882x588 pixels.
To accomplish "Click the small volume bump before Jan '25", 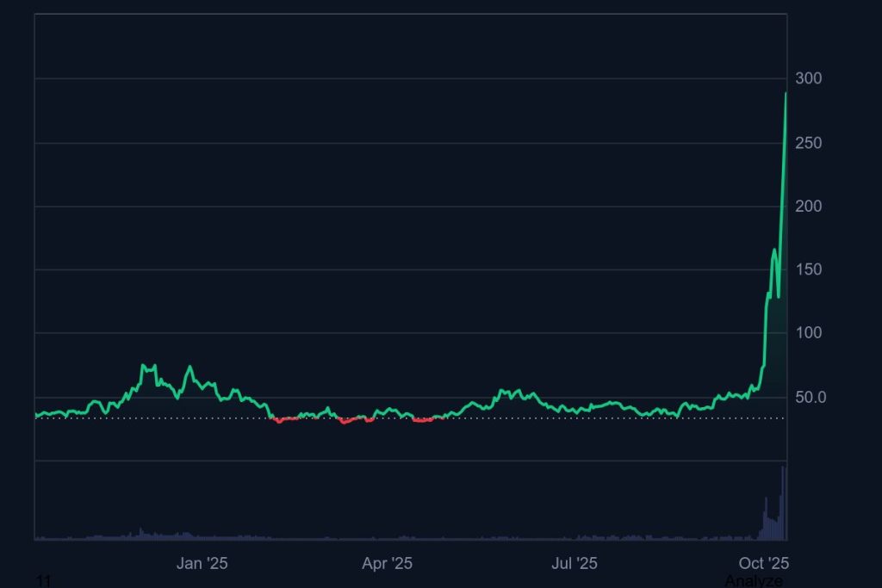I will pos(140,532).
